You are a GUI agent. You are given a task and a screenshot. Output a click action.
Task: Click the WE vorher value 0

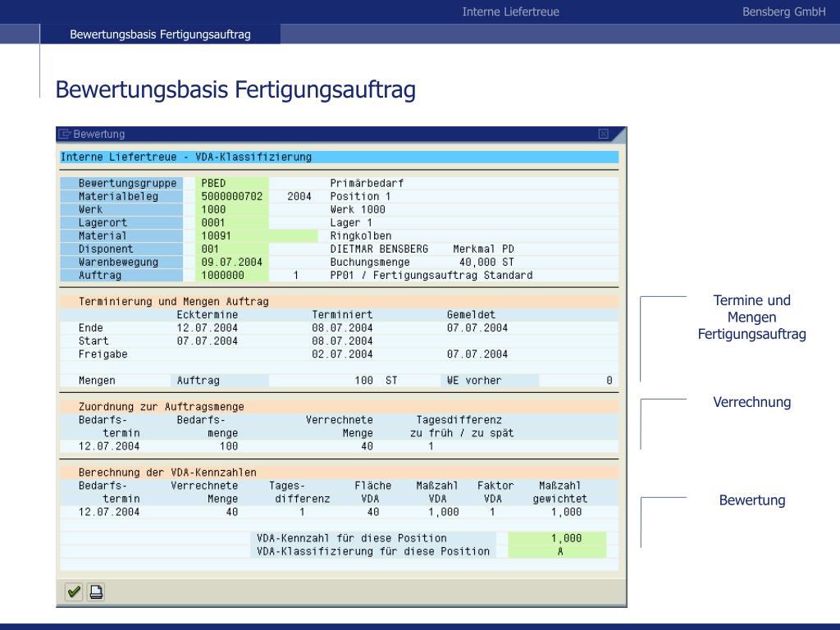609,381
